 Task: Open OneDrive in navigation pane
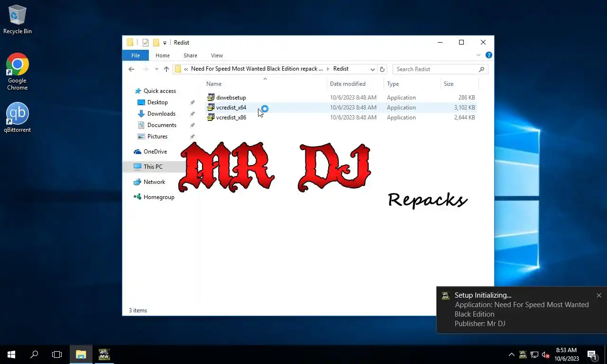click(x=155, y=152)
